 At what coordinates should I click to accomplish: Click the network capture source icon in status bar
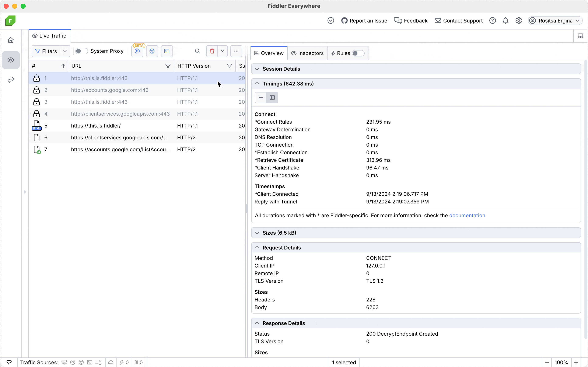click(x=73, y=362)
